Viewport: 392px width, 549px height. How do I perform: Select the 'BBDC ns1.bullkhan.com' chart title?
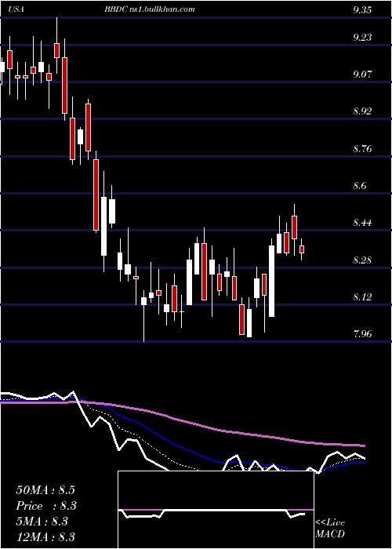(150, 9)
